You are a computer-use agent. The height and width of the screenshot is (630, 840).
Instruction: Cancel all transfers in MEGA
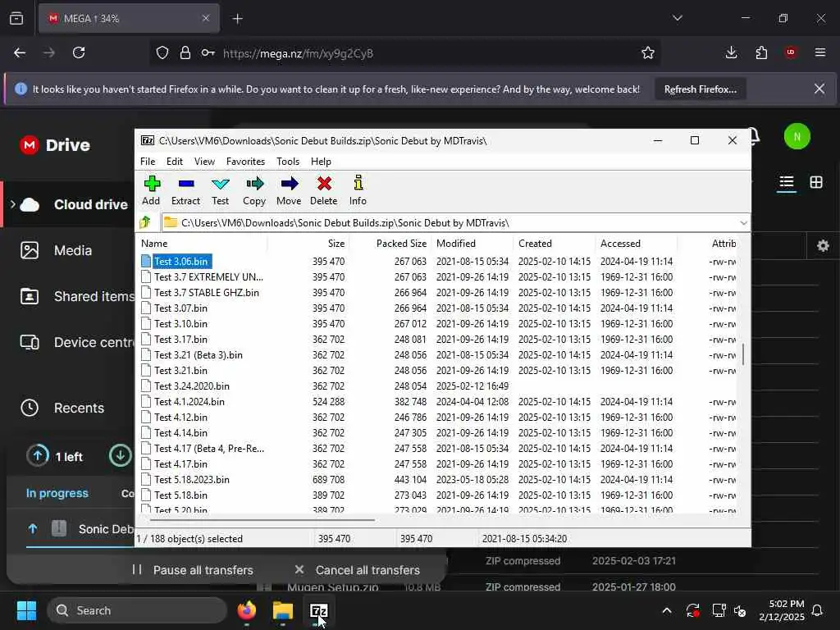pos(358,570)
